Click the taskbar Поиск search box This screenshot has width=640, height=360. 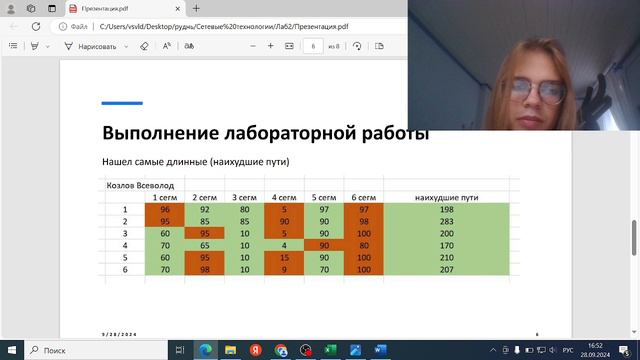pyautogui.click(x=96, y=350)
